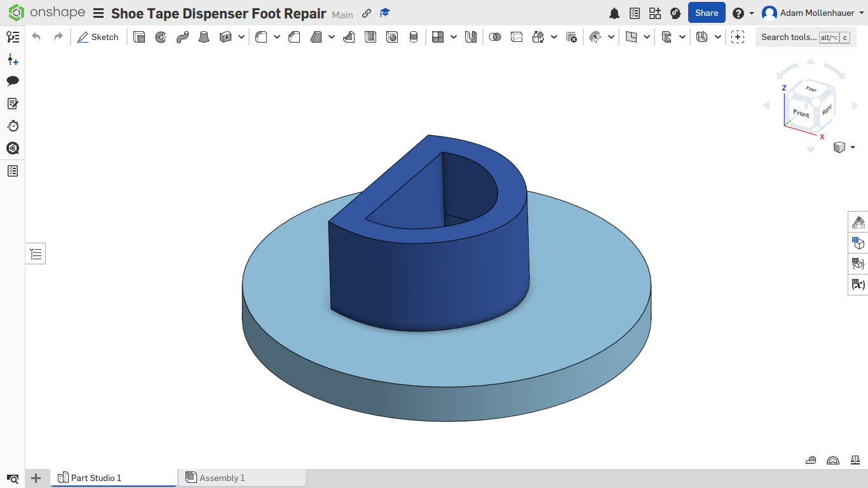Copy document link via chain icon
This screenshot has height=488, width=868.
click(x=367, y=13)
